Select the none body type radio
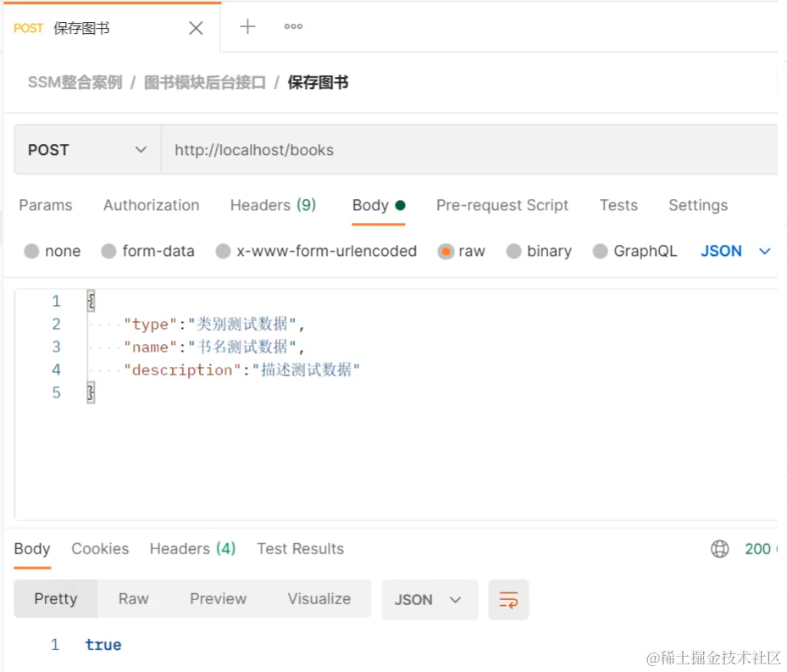Screen dimensions: 787x672 (31, 251)
